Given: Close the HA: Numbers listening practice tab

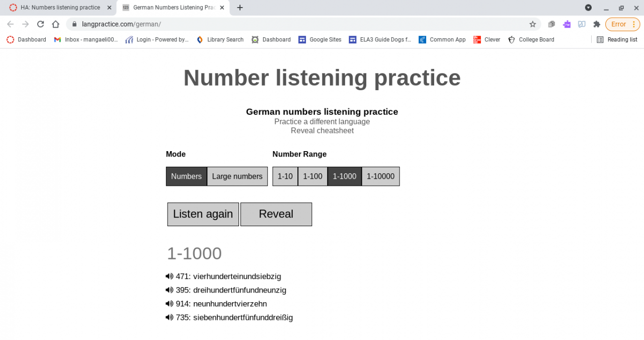Looking at the screenshot, I should (109, 8).
